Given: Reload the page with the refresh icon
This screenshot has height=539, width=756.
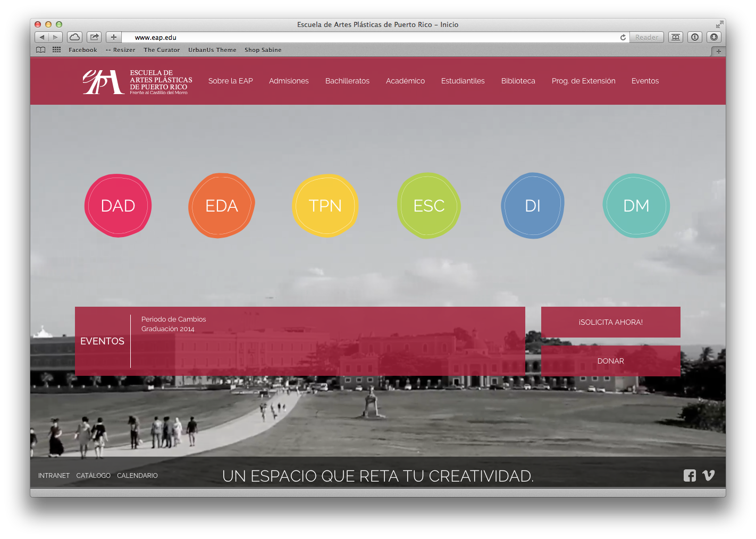Looking at the screenshot, I should (623, 37).
